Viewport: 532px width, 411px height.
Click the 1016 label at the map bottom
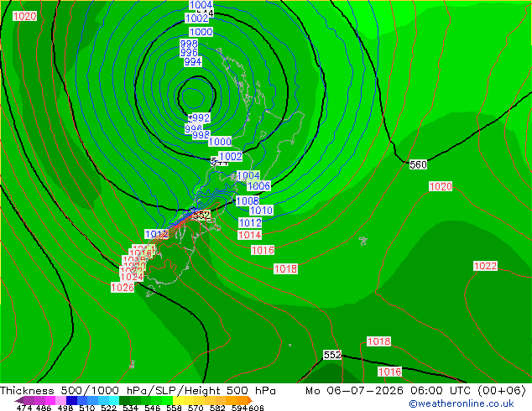[x=390, y=372]
